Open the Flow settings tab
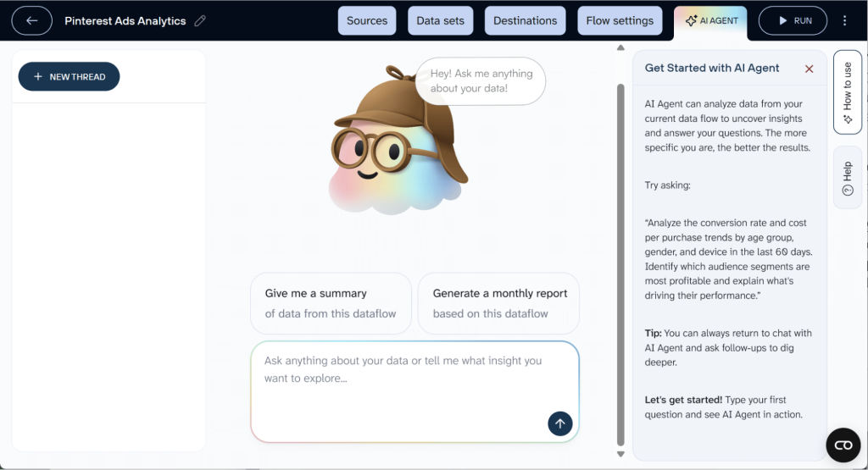 [620, 21]
